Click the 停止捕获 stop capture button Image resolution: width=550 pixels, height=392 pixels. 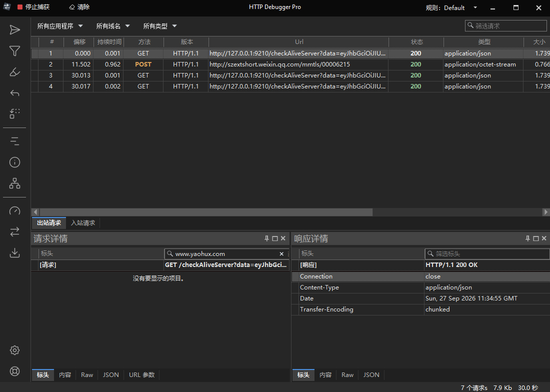click(33, 7)
